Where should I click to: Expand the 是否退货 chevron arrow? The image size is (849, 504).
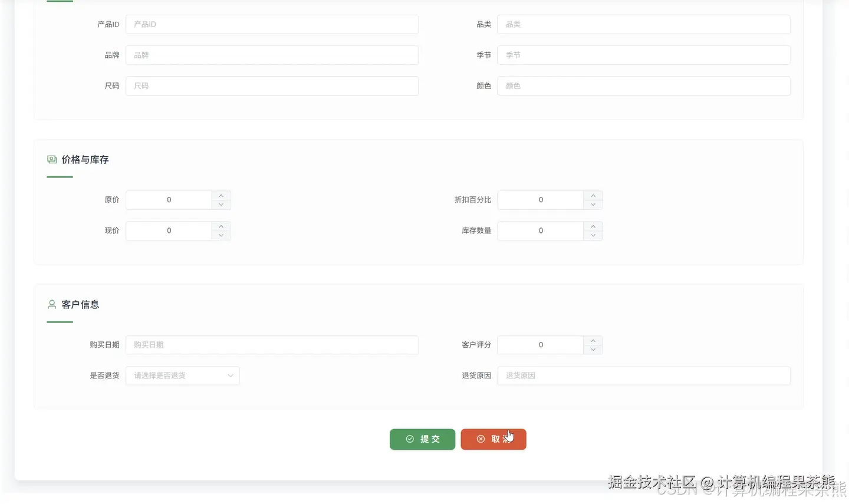230,375
